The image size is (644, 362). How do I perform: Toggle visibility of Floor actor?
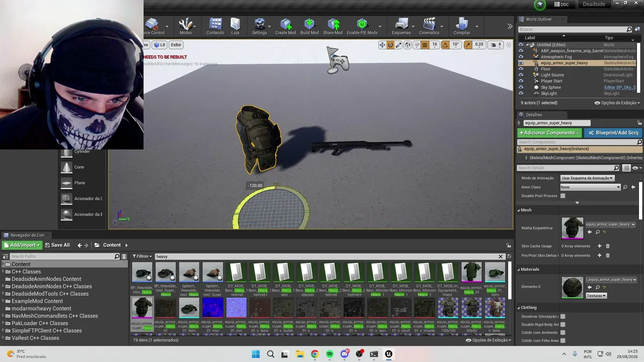[x=521, y=69]
